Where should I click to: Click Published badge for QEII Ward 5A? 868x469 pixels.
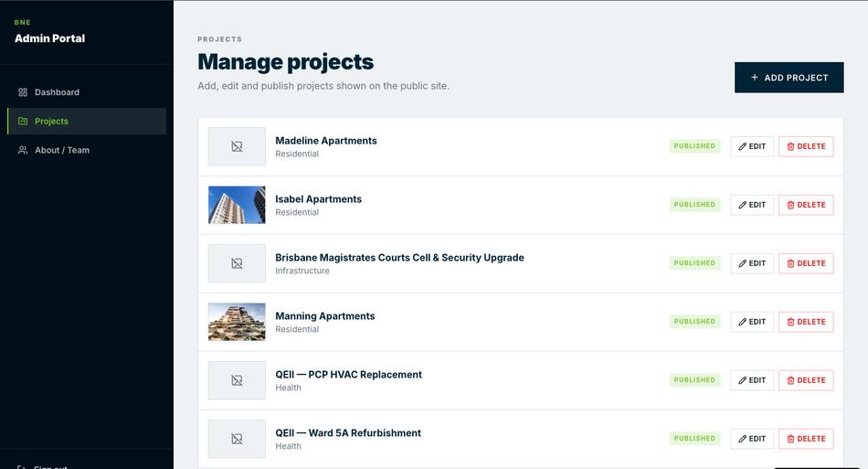pyautogui.click(x=694, y=438)
